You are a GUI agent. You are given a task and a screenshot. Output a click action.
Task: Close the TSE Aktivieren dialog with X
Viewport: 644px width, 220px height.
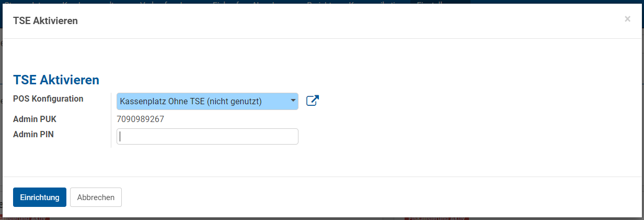(x=627, y=19)
